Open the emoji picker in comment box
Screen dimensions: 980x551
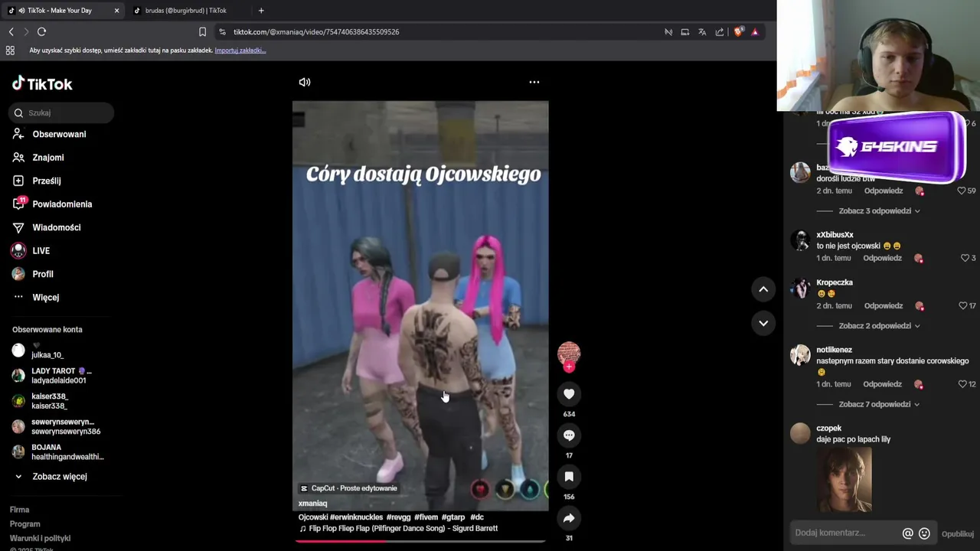[x=924, y=533]
